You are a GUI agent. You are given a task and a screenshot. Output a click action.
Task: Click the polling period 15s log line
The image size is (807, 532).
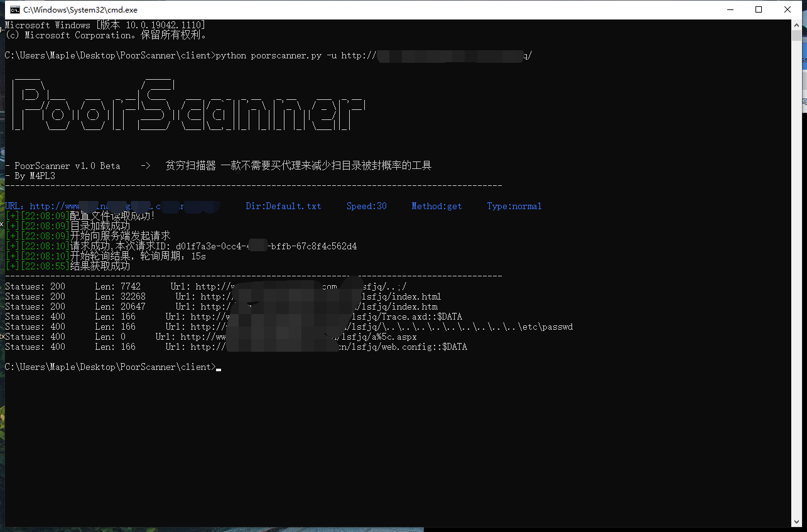(106, 256)
